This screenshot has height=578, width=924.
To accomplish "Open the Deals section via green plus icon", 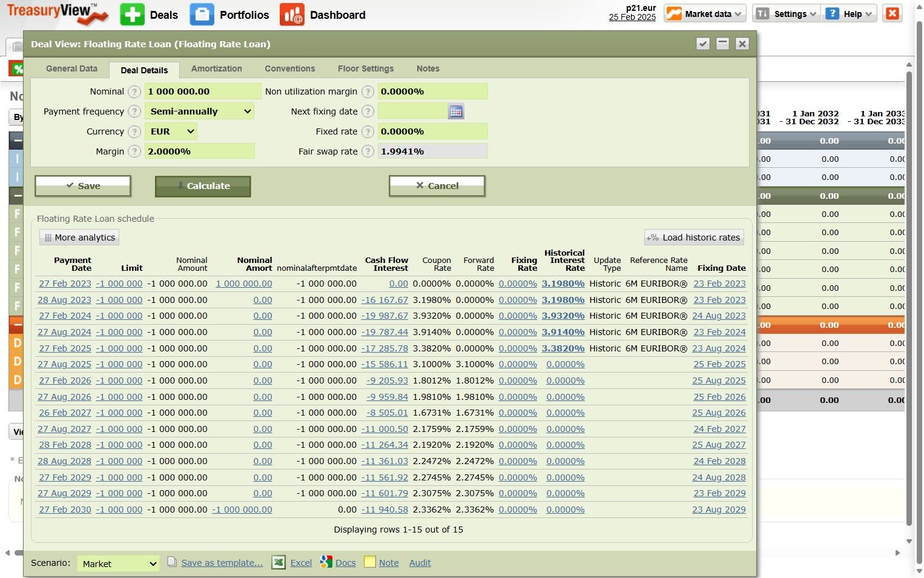I will 132,15.
